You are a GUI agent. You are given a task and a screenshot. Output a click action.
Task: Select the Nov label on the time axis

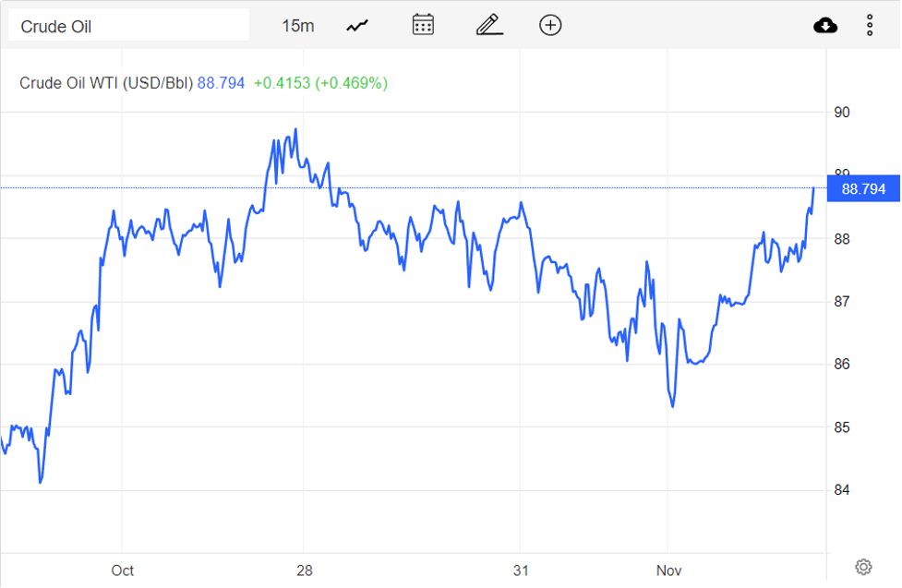[x=668, y=570]
